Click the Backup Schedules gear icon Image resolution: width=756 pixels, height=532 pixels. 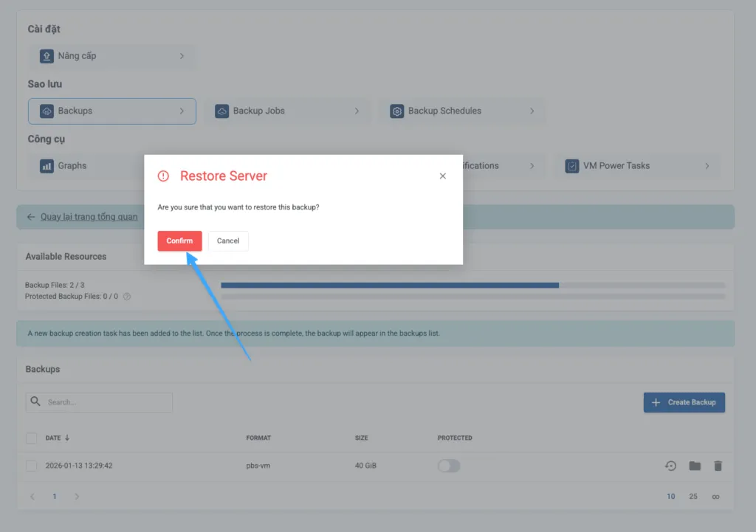pos(396,111)
